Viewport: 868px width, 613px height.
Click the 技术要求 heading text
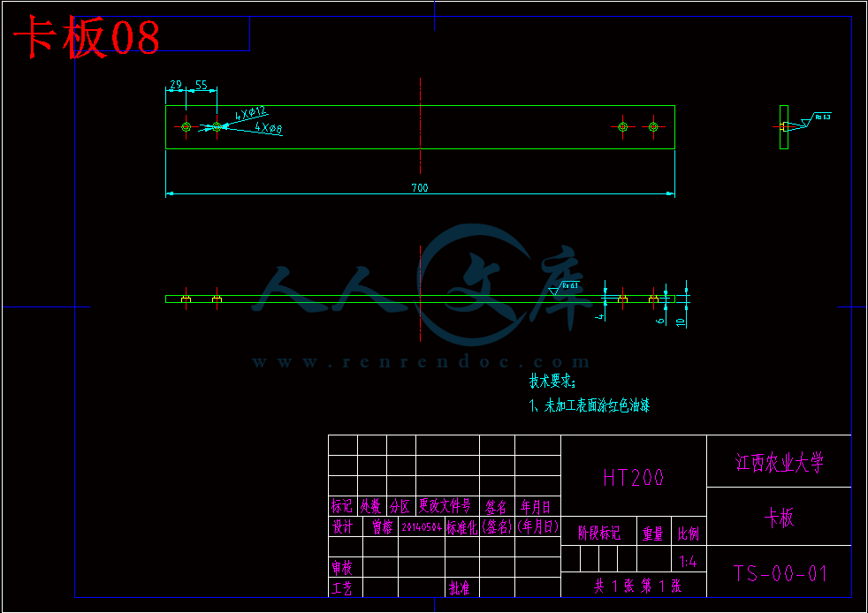pyautogui.click(x=552, y=382)
